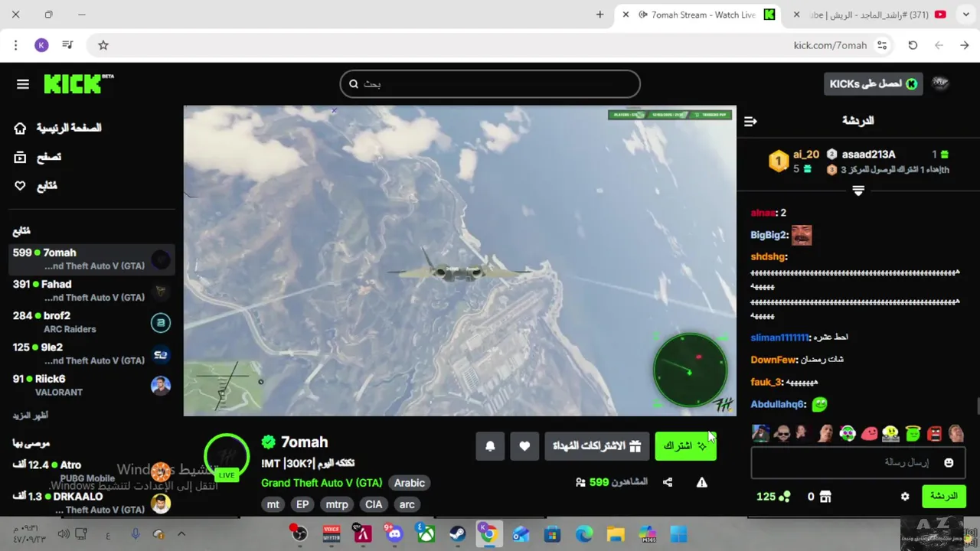Insert angry red square emote

(934, 434)
